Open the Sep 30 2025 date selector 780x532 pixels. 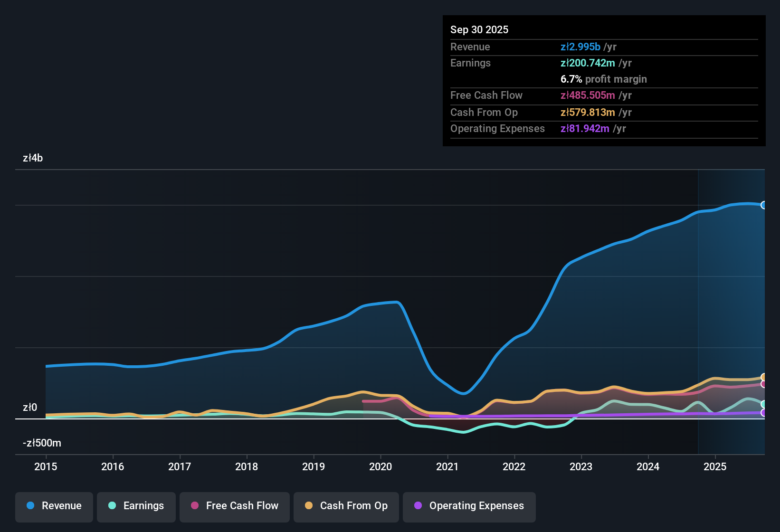[x=479, y=29]
